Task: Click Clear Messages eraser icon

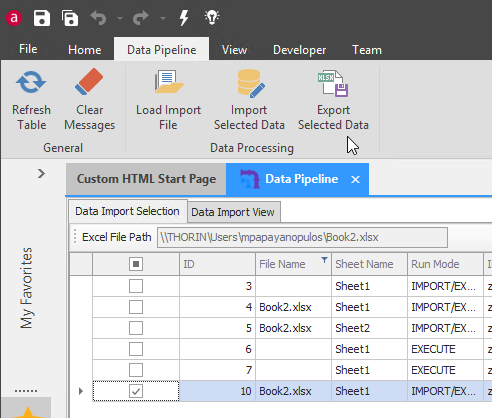Action: pyautogui.click(x=89, y=82)
